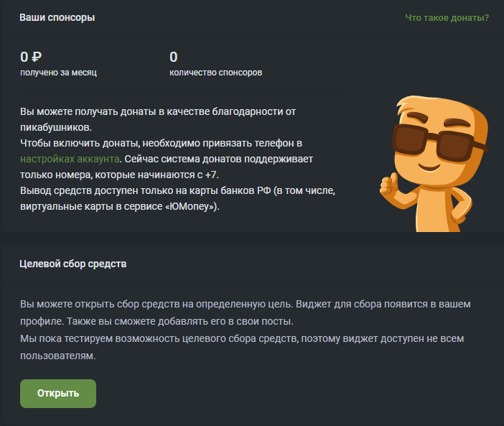Follow the "настройках аккаунта" link
The width and height of the screenshot is (504, 426).
point(69,158)
